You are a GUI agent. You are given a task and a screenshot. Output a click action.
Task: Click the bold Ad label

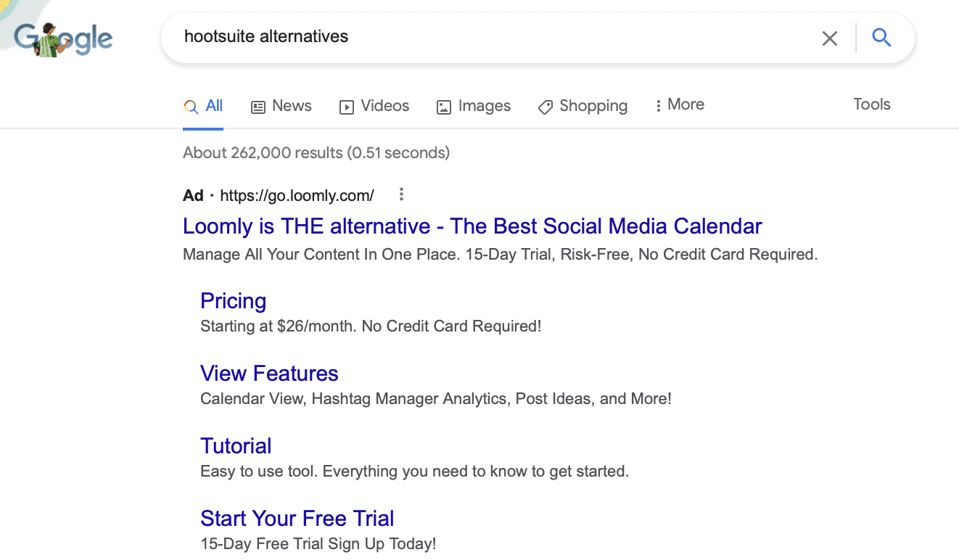[193, 195]
